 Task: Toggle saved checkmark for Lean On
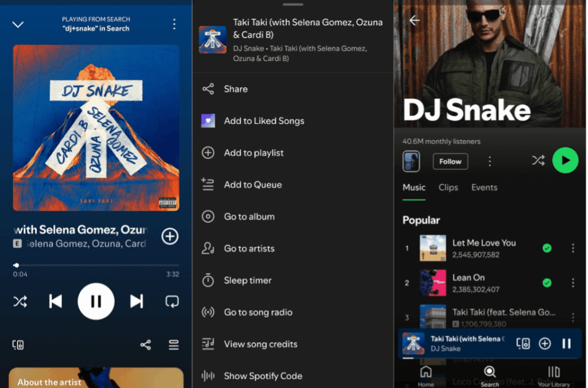547,283
